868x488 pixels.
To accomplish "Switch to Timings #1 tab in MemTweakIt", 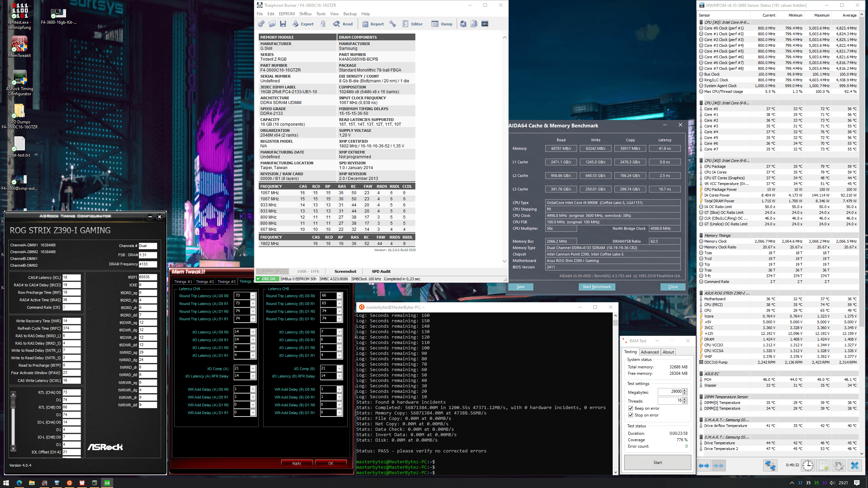I will coord(183,282).
